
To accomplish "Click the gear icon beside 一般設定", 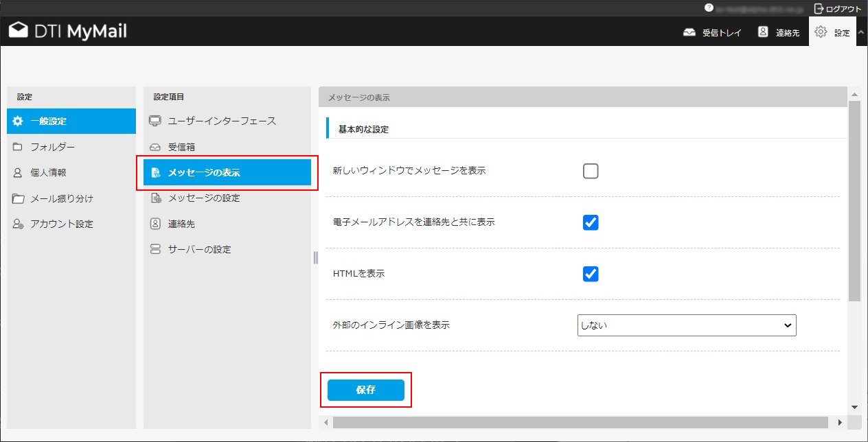I will (18, 121).
